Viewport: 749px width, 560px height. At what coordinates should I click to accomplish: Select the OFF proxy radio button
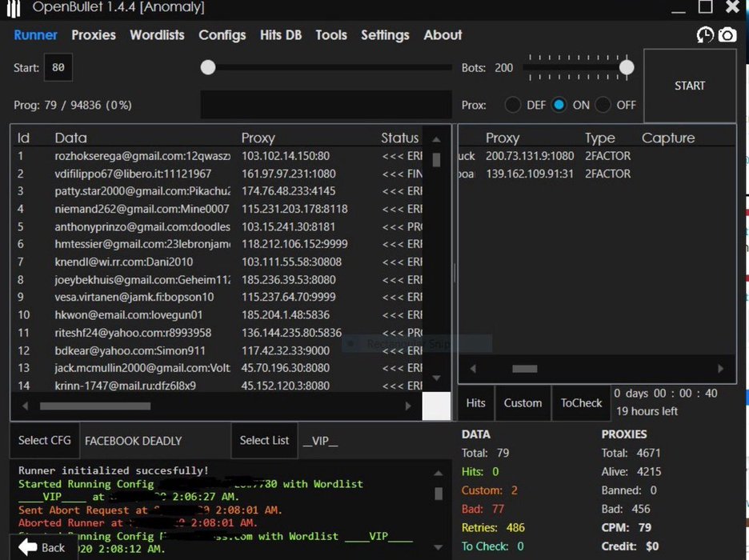(603, 105)
